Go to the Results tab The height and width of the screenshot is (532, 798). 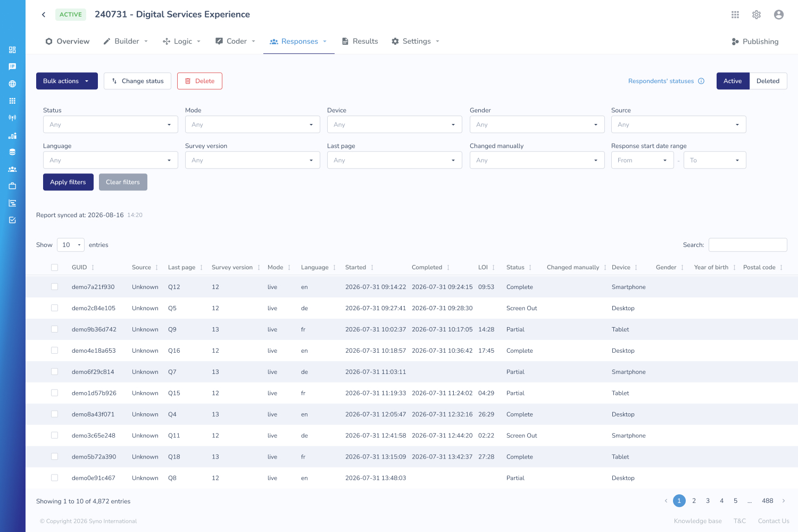pyautogui.click(x=360, y=41)
